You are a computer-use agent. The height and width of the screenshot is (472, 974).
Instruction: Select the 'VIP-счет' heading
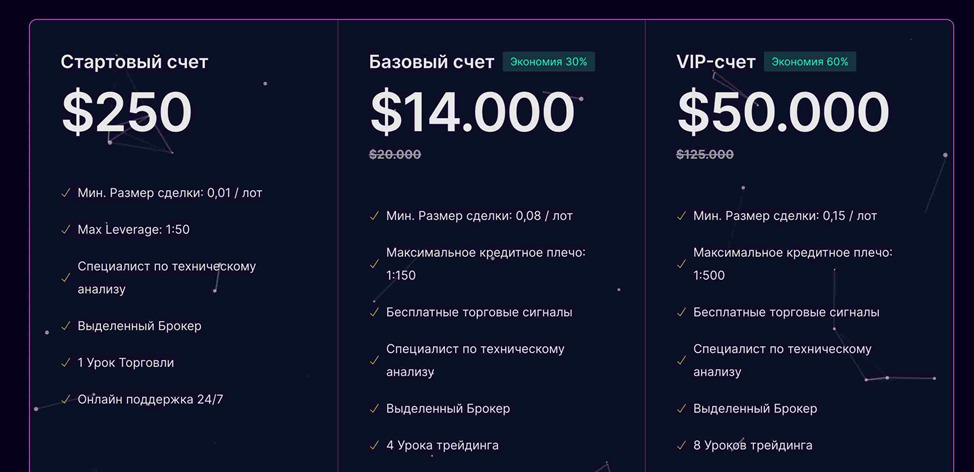pyautogui.click(x=716, y=62)
